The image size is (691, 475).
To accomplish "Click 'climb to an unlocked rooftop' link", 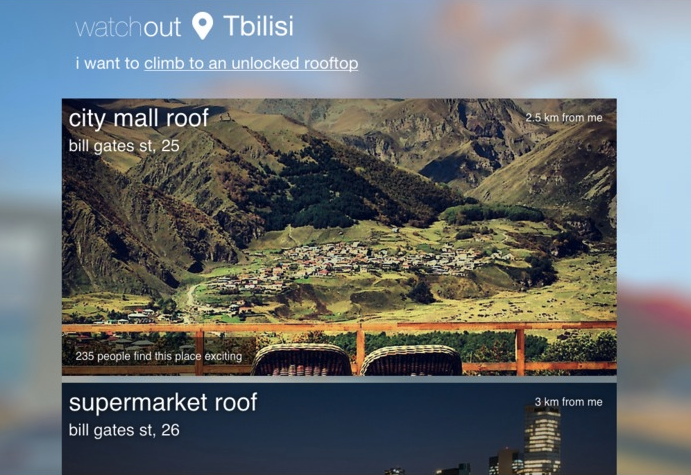I will (251, 63).
